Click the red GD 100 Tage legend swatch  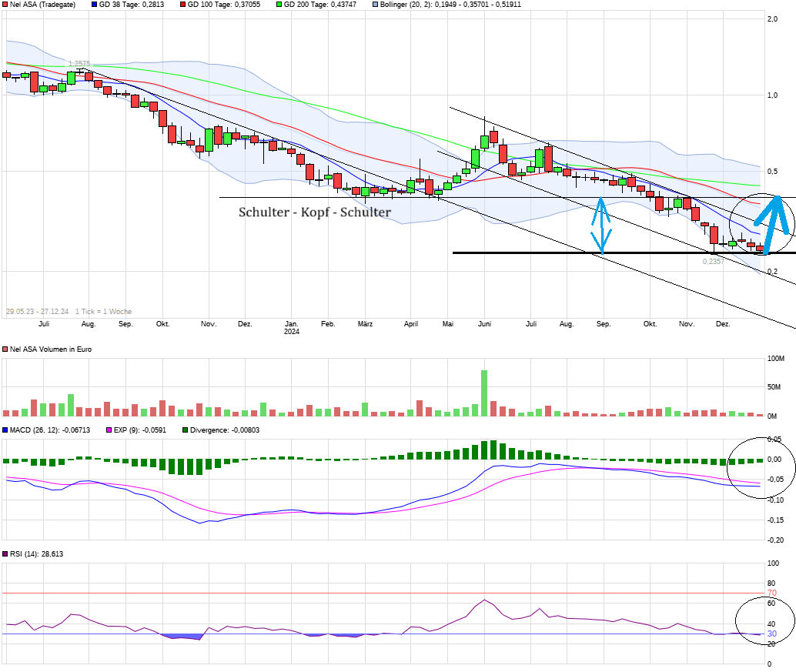(182, 4)
